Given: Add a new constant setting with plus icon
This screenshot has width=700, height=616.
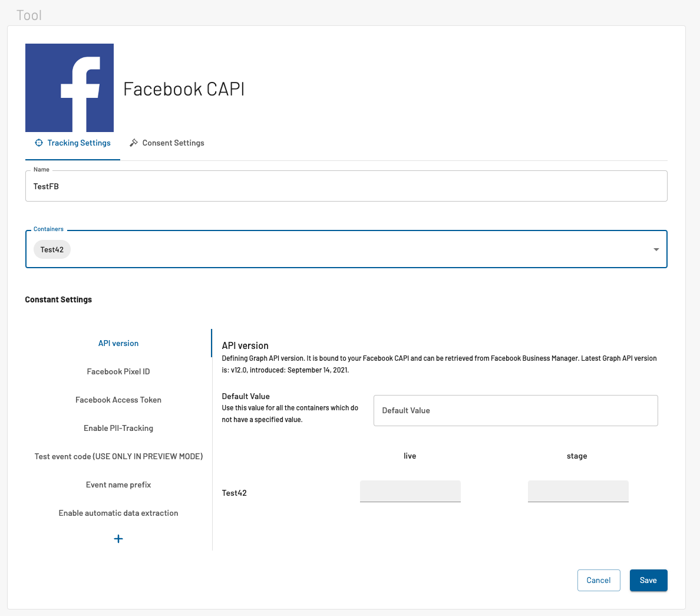Looking at the screenshot, I should [x=118, y=539].
